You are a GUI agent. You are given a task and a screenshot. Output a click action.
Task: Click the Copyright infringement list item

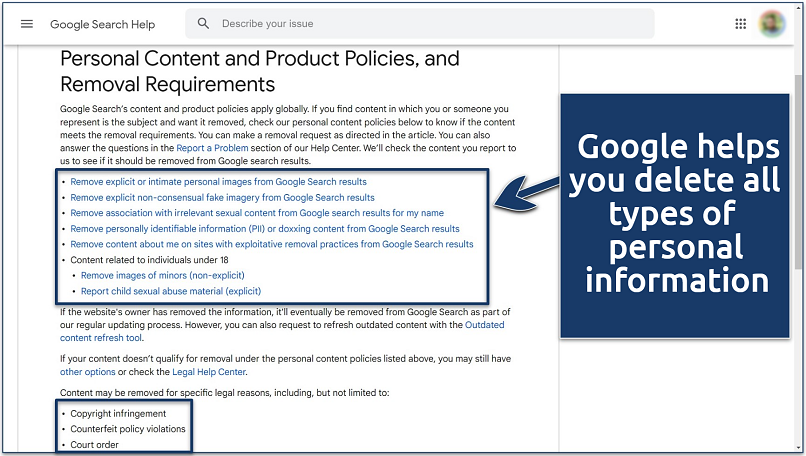(118, 413)
